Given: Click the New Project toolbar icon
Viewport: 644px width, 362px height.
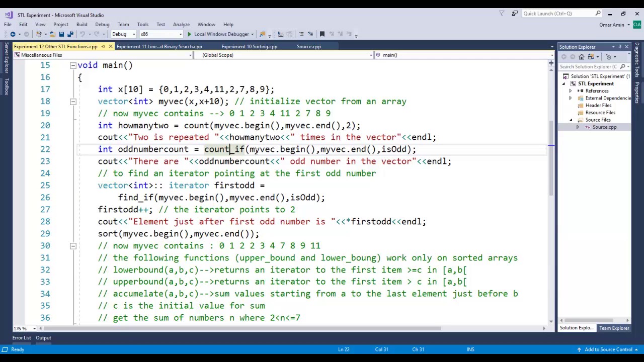Looking at the screenshot, I should click(x=40, y=34).
